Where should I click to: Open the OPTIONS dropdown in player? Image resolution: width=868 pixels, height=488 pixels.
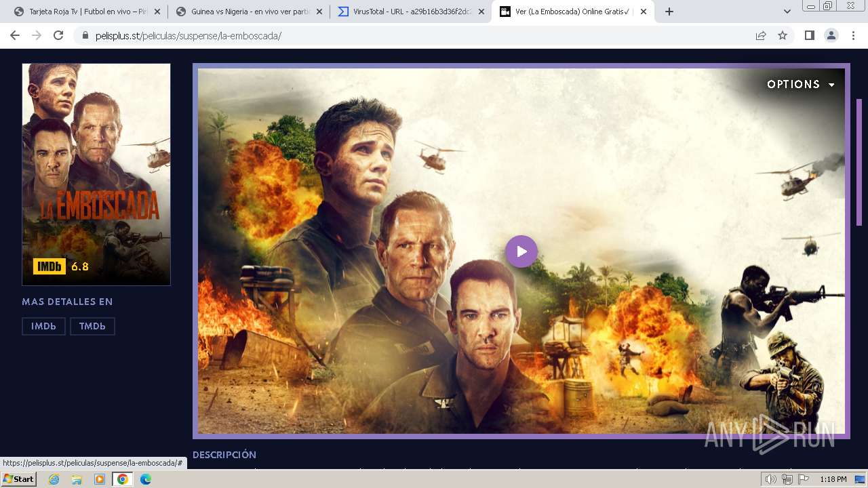801,85
